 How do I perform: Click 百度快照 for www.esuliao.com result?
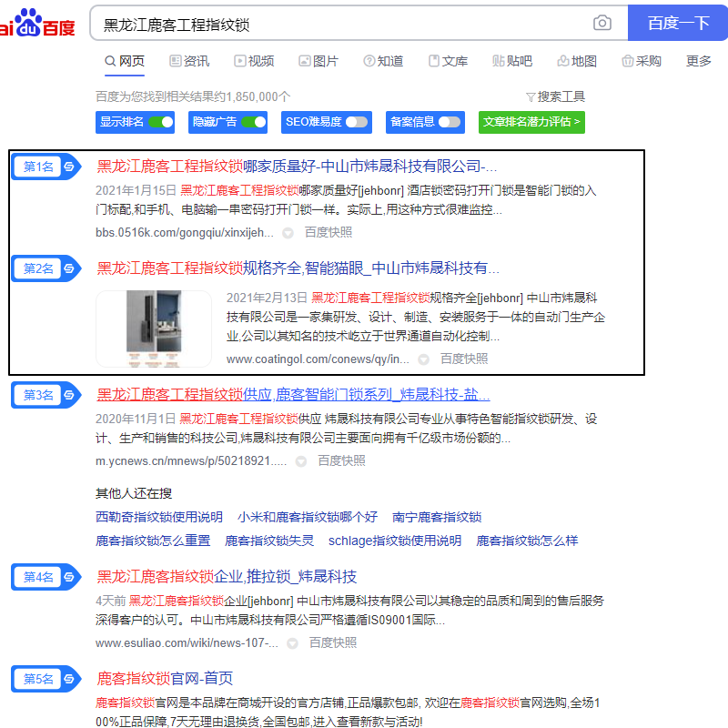(x=332, y=643)
